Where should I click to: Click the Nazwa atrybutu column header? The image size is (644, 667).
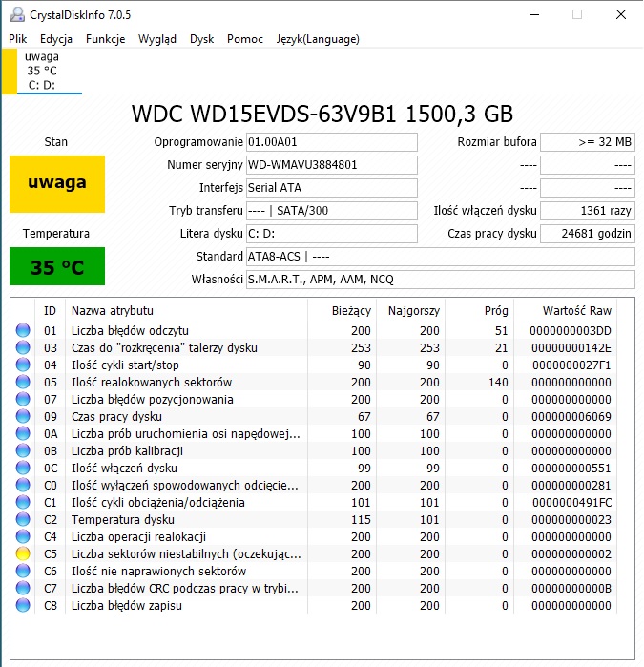186,311
